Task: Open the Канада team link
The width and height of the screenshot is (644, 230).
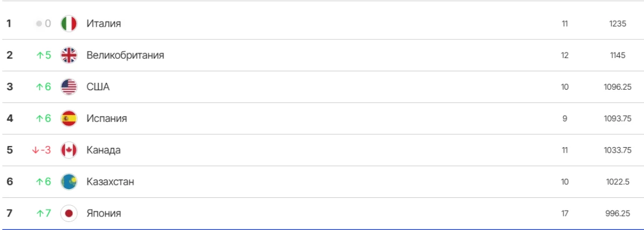Action: tap(104, 150)
